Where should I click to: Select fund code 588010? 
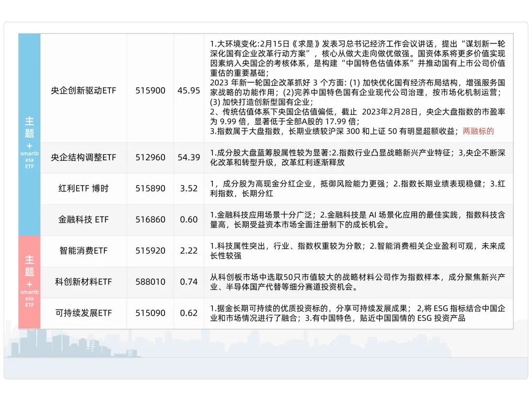pyautogui.click(x=150, y=282)
